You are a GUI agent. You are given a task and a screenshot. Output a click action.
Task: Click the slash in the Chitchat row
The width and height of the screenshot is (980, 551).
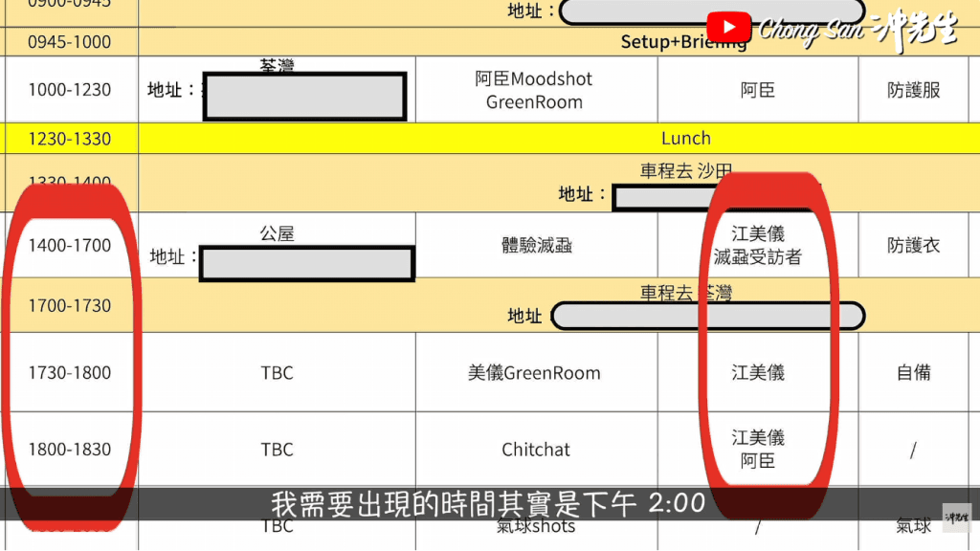[913, 450]
